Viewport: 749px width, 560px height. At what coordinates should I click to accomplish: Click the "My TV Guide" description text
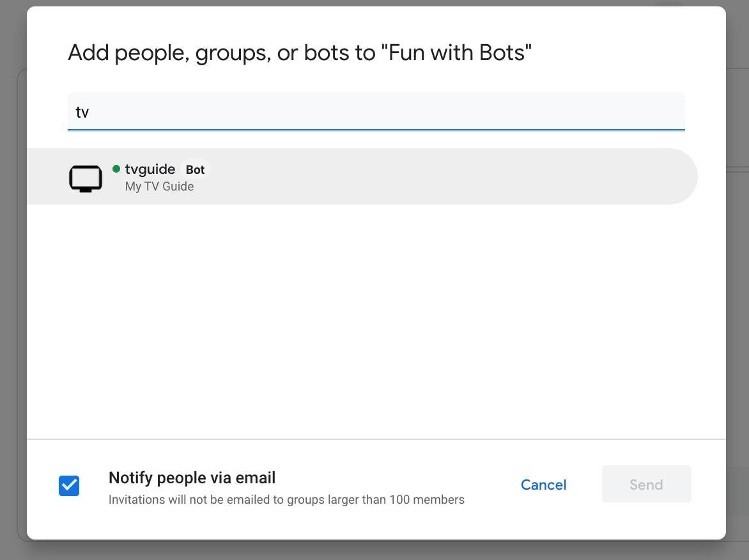tap(159, 187)
